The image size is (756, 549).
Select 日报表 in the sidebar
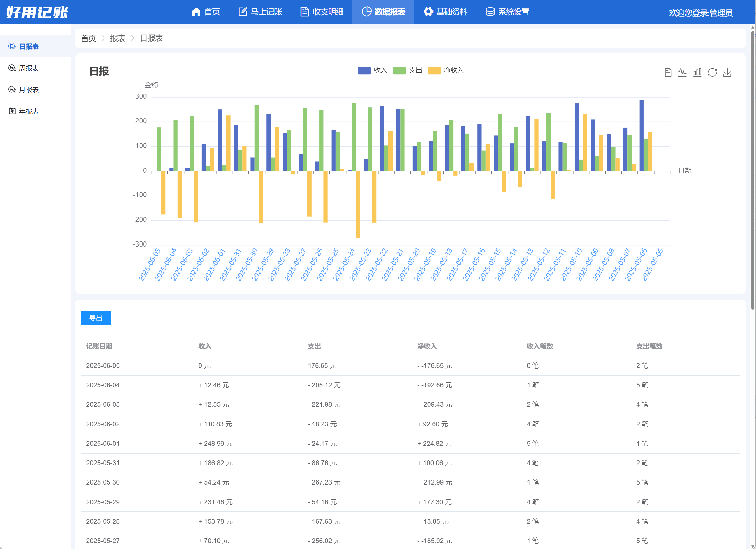[35, 46]
